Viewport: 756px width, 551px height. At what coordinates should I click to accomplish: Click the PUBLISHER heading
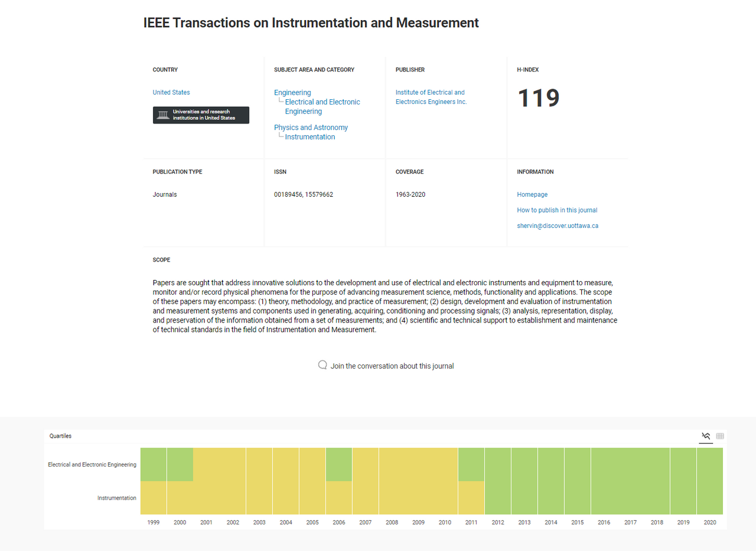[410, 70]
